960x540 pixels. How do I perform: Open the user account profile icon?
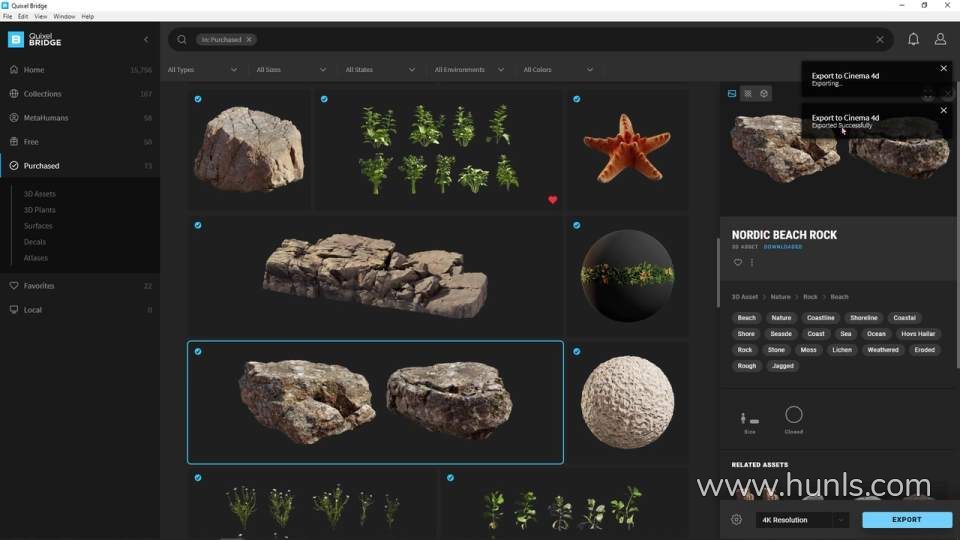pyautogui.click(x=940, y=39)
